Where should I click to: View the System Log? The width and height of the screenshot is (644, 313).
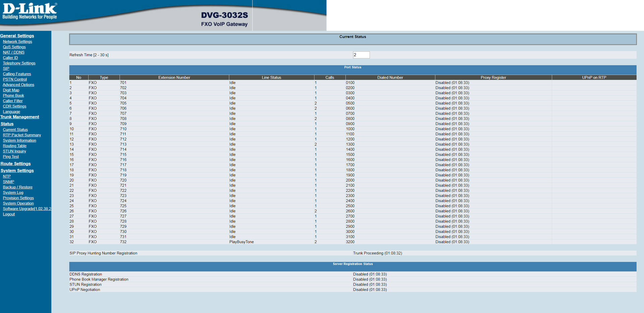tap(13, 192)
